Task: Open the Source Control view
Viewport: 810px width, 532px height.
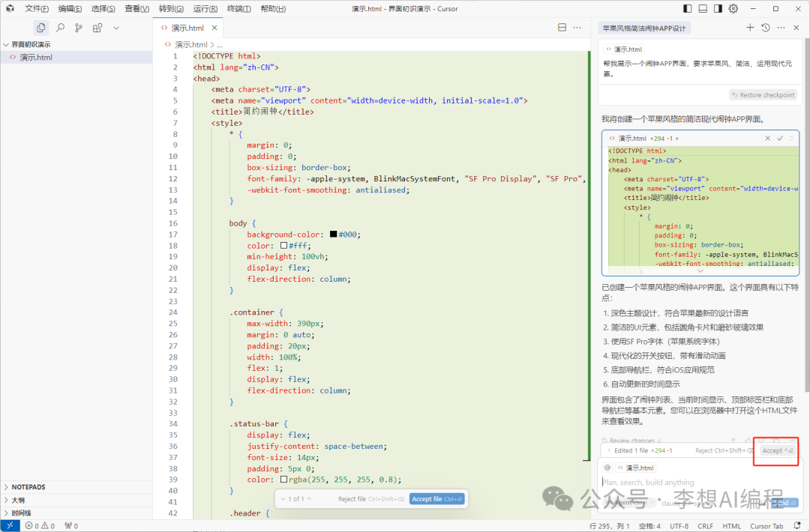Action: [79, 28]
